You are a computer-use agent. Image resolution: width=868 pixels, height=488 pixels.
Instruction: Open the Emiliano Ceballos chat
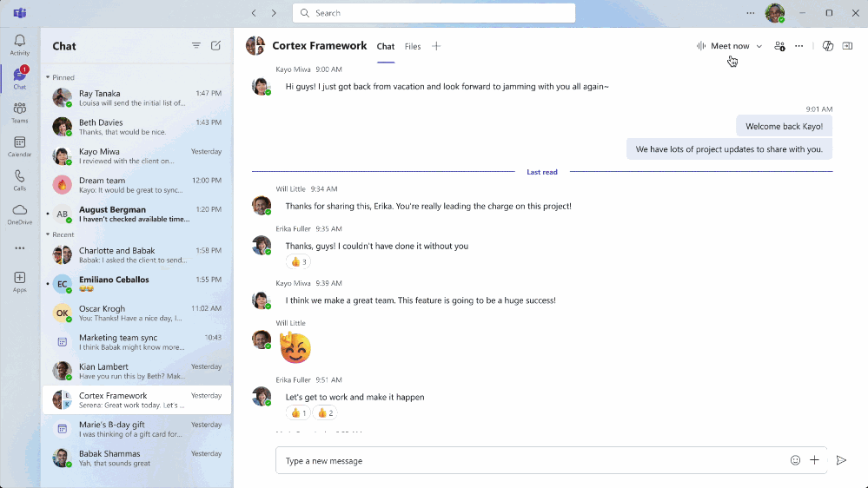point(136,284)
